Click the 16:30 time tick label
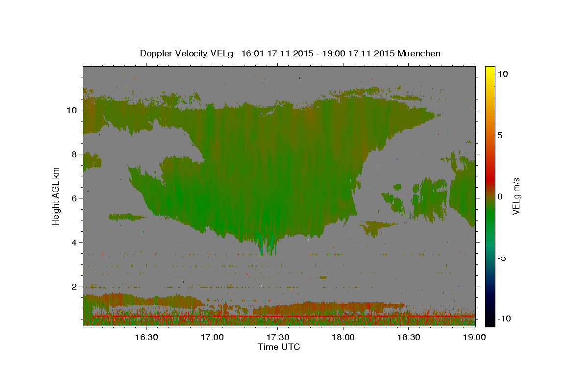 click(x=147, y=337)
